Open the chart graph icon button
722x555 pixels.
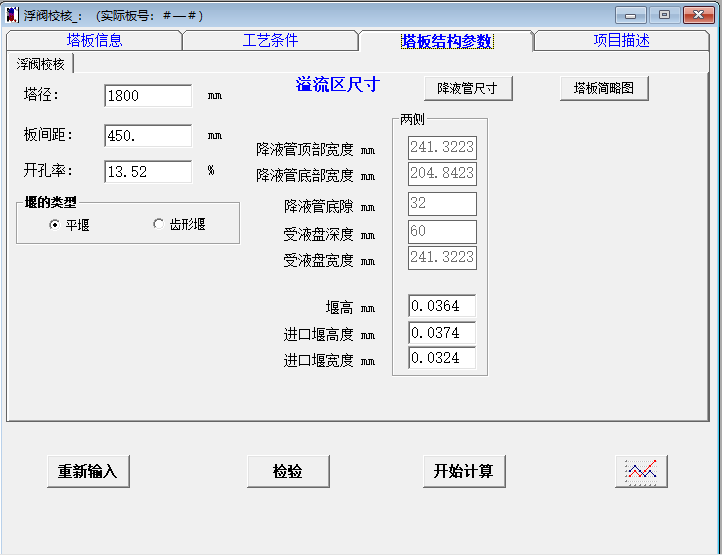coord(641,471)
